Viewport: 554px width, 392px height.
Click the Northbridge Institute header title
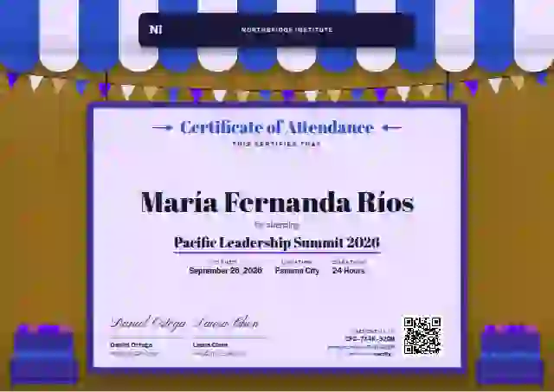287,29
